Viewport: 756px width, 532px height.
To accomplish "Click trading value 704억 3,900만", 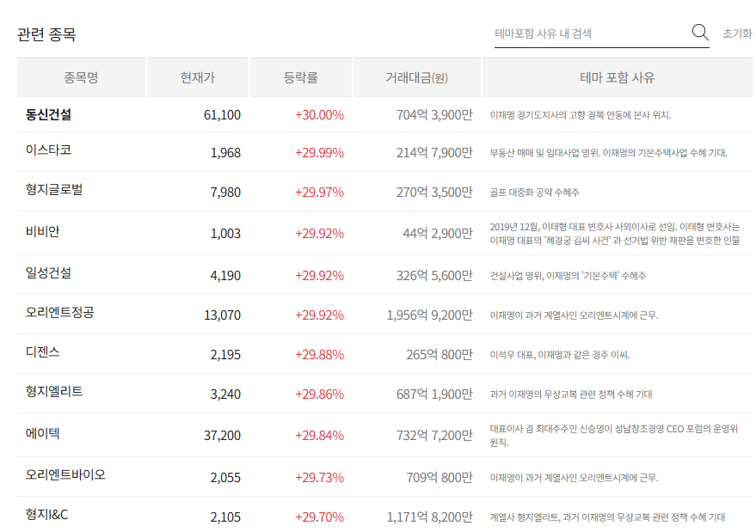I will click(434, 115).
